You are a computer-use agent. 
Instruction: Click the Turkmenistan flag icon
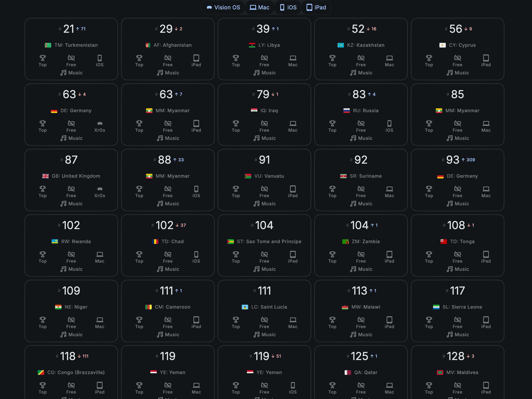pyautogui.click(x=48, y=45)
